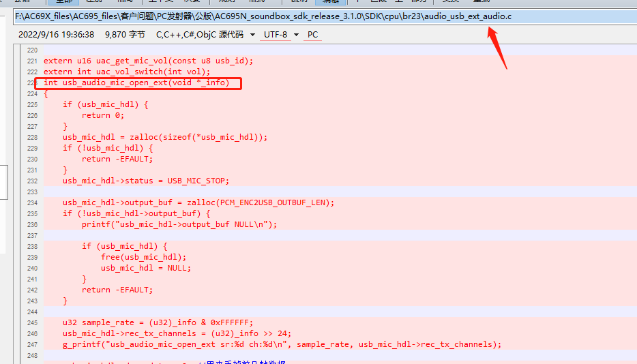Viewport: 637px width, 364px height.
Task: Click the line 'extern u16 uac_get_mic_vol(const u8 usb_id);'
Action: (x=148, y=61)
